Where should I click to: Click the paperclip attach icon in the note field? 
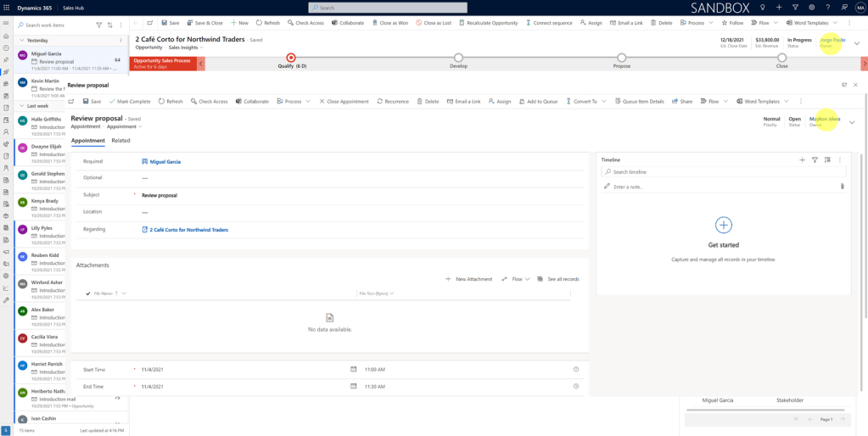tap(842, 187)
